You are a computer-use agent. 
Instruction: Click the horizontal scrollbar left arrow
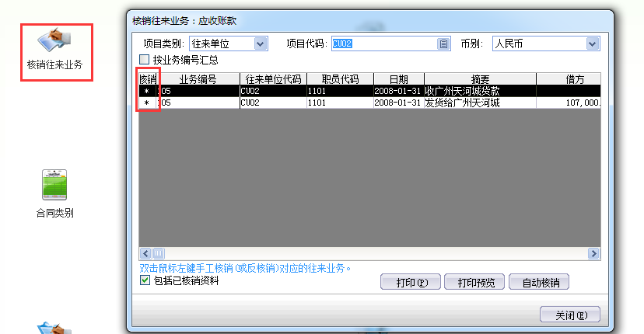tap(145, 253)
